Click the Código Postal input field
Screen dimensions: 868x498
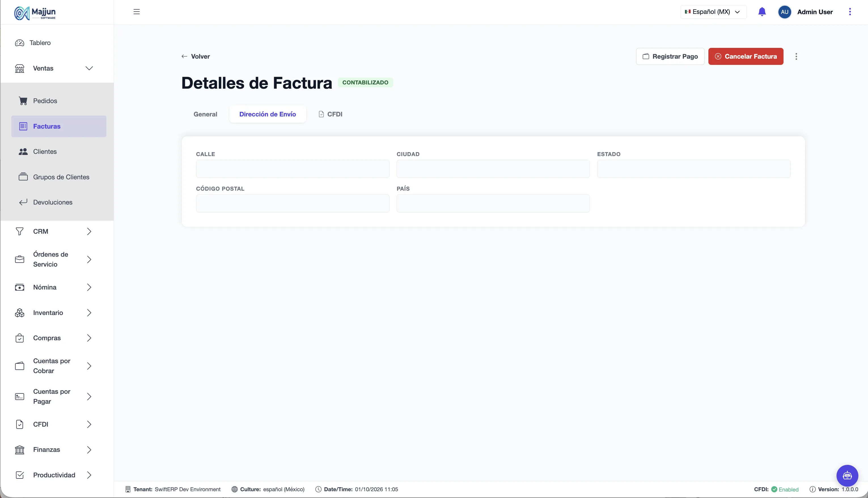293,203
